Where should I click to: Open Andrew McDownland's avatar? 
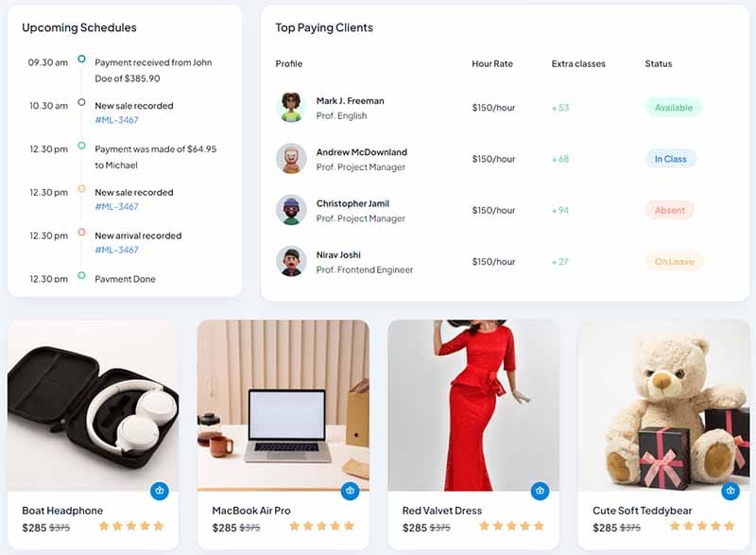291,159
